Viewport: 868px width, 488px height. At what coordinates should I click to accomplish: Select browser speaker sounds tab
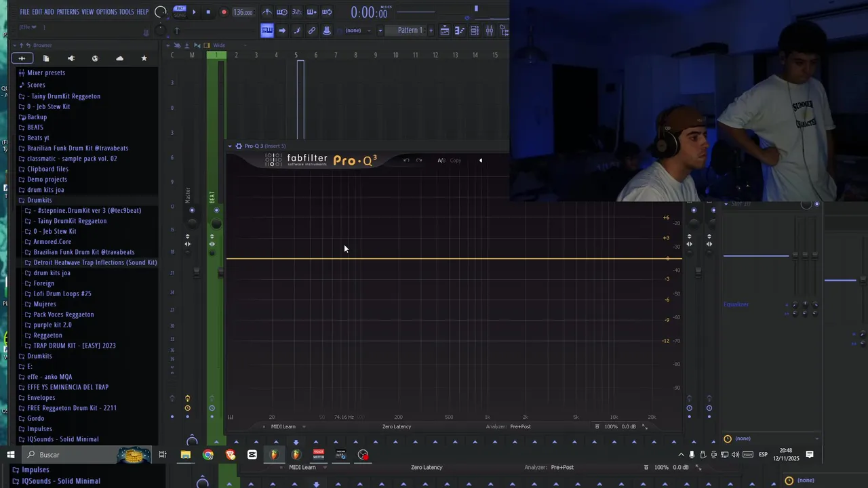point(71,58)
